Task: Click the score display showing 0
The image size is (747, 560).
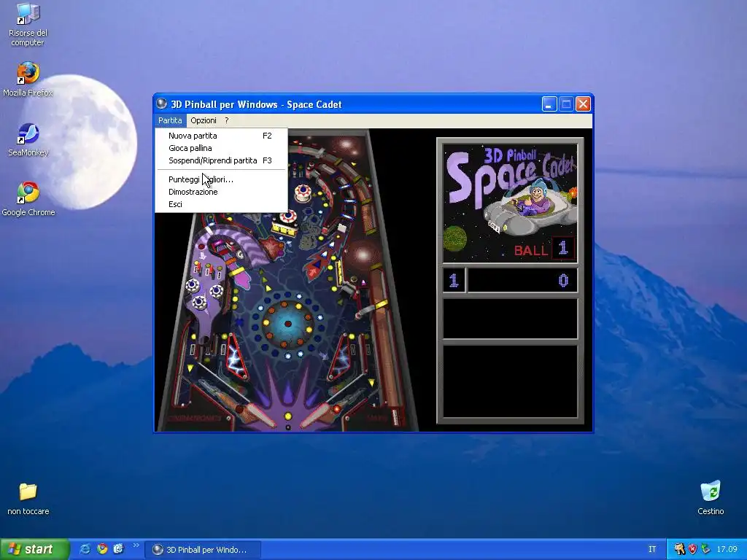Action: coord(522,281)
